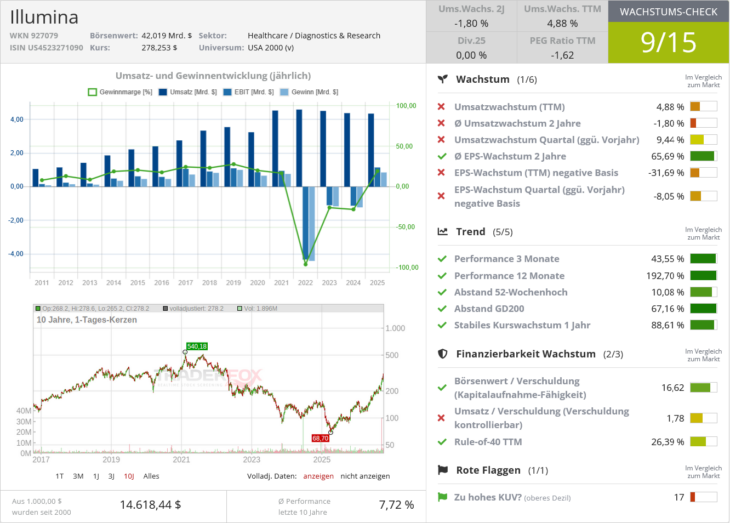Screen dimensions: 730x523
Task: Toggle Gewinnmarge [%] legend entry
Action: click(120, 92)
